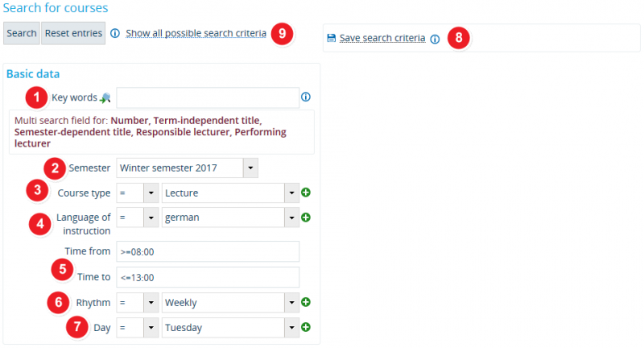Open the Semester dropdown
The width and height of the screenshot is (644, 348).
point(250,168)
